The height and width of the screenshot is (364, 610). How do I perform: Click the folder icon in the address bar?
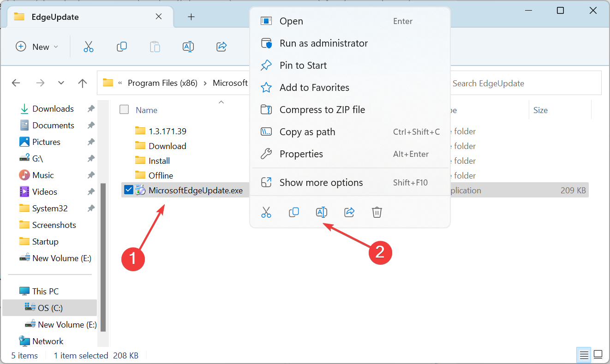click(108, 83)
